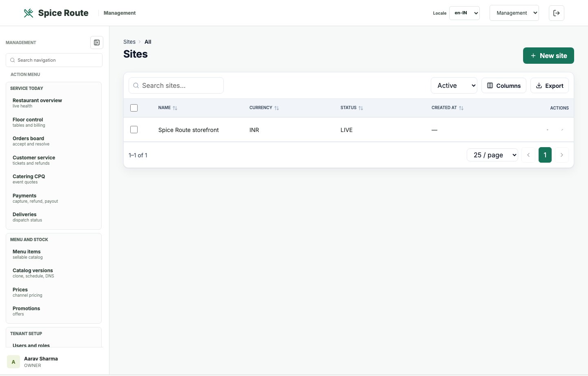Viewport: 588px width, 376px height.
Task: Click the log out icon
Action: [557, 13]
